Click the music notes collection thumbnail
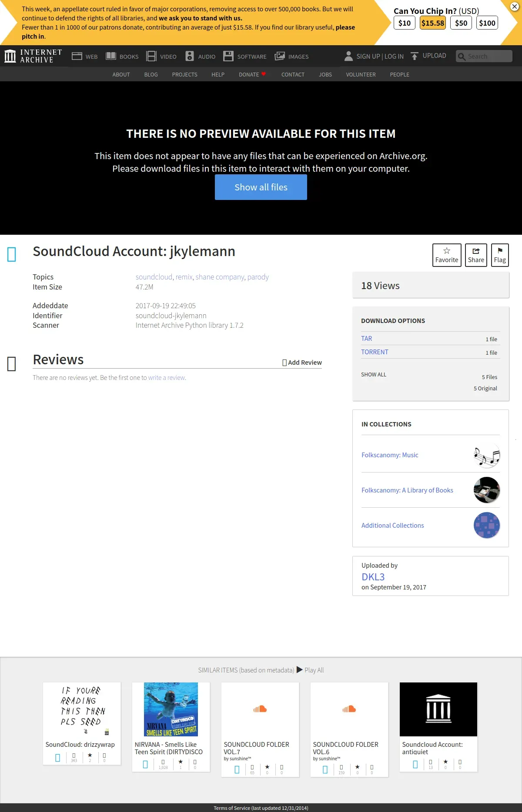 click(487, 455)
